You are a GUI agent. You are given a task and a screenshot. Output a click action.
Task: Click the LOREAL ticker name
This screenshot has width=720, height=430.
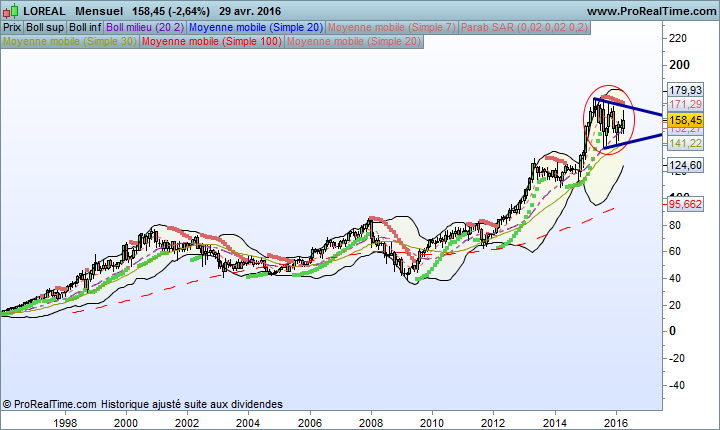click(44, 11)
